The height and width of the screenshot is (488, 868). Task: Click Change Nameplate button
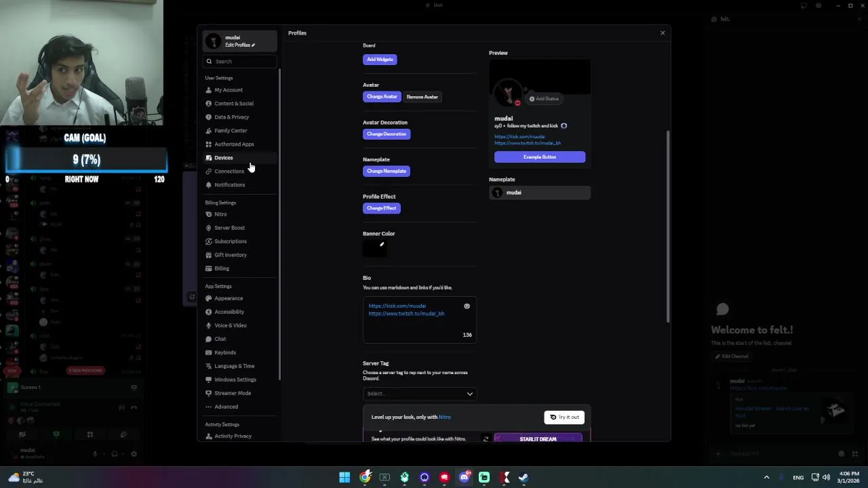pos(387,171)
